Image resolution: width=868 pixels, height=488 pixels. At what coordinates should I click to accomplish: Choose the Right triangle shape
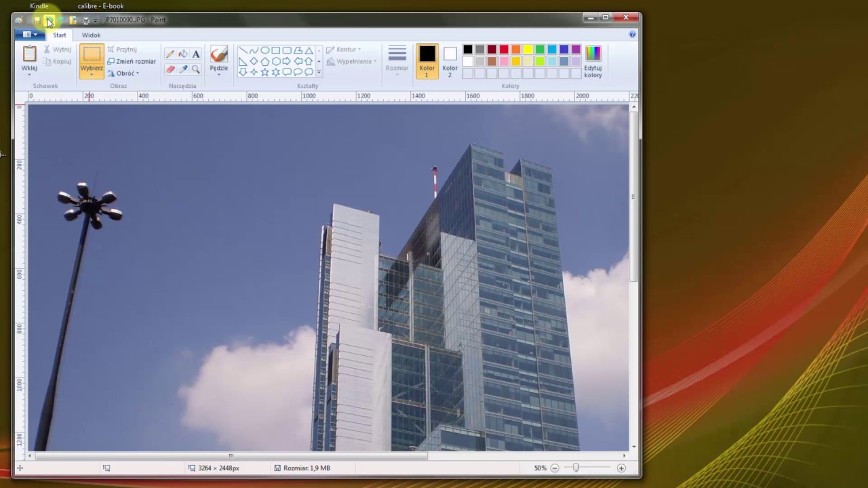click(x=243, y=61)
